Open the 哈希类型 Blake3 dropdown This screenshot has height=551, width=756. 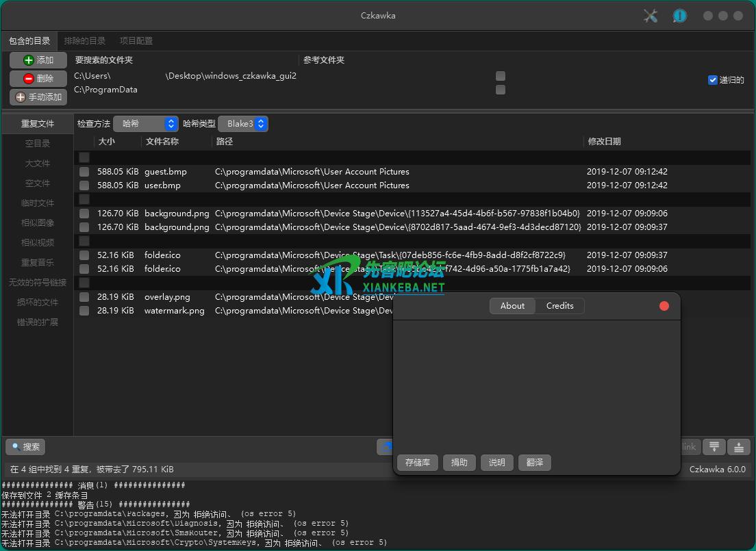pos(243,124)
